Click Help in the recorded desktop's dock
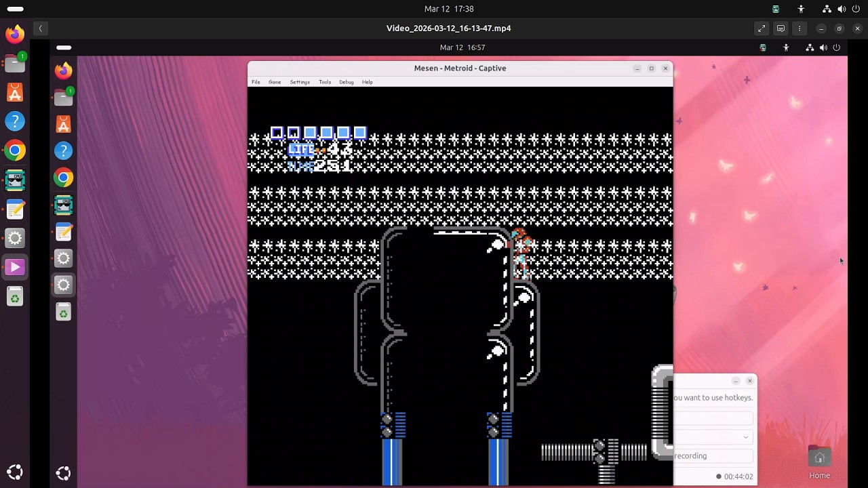 [63, 150]
